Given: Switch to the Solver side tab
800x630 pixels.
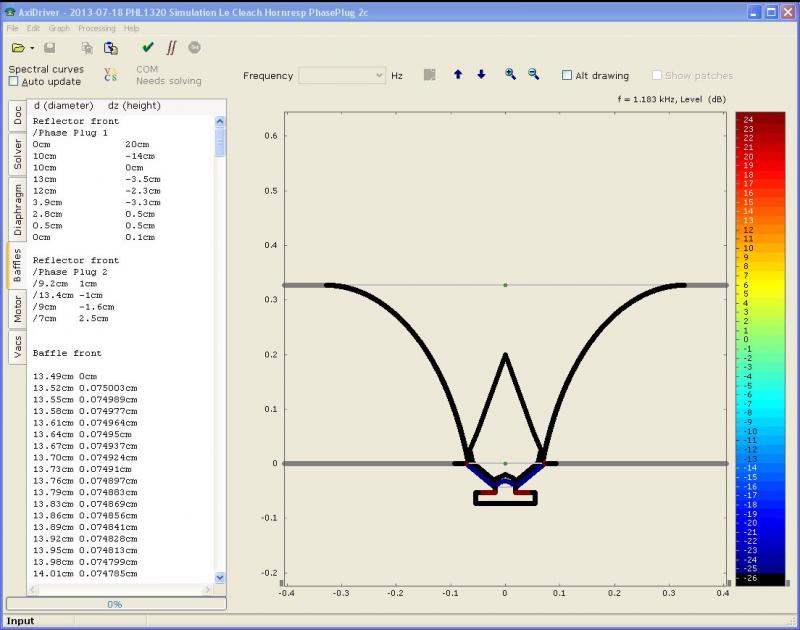Looking at the screenshot, I should (x=17, y=154).
